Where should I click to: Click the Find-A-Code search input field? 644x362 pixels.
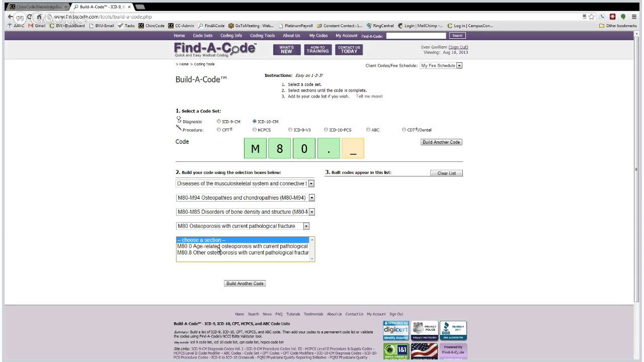click(x=416, y=36)
